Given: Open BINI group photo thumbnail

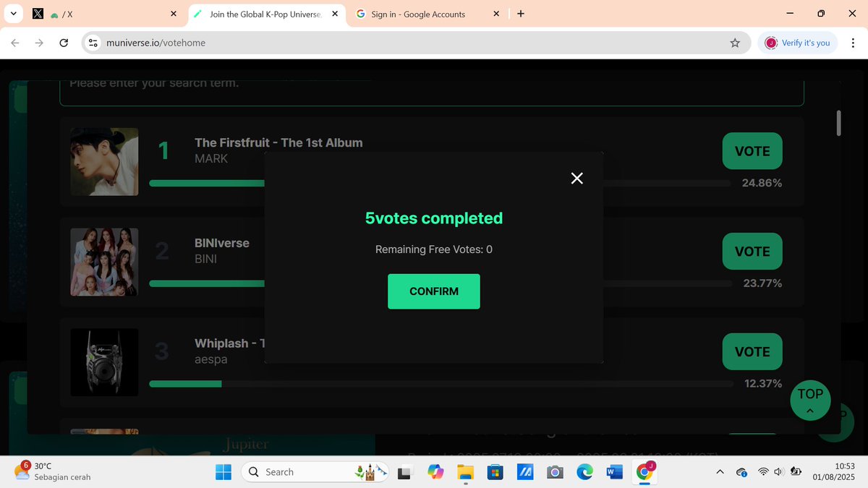Looking at the screenshot, I should [x=104, y=262].
